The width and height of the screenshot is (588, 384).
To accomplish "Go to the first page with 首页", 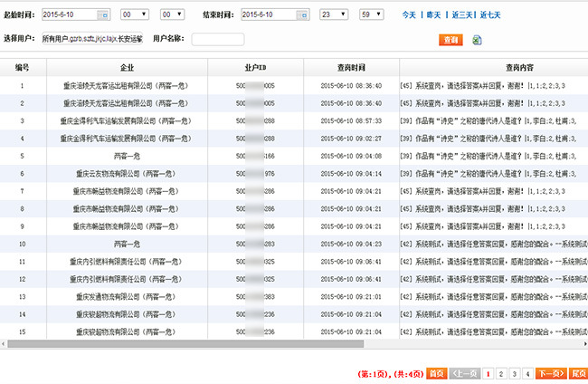I will click(x=437, y=373).
